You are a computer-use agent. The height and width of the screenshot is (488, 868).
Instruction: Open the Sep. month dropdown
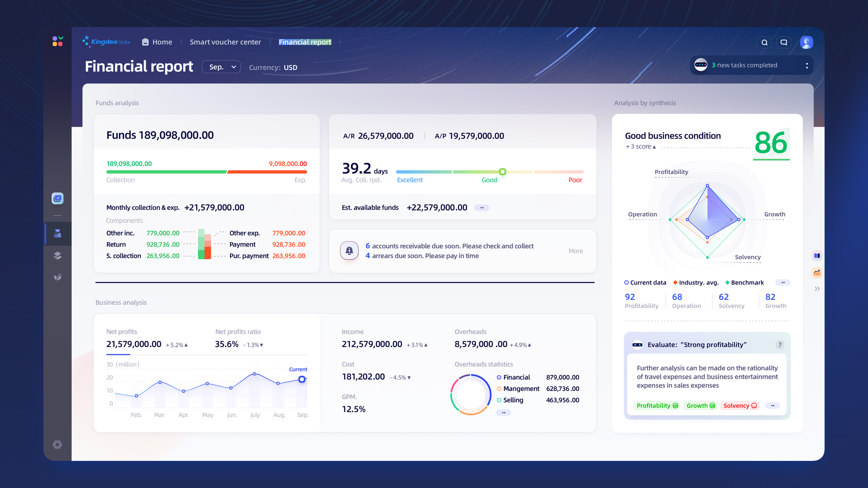click(222, 67)
